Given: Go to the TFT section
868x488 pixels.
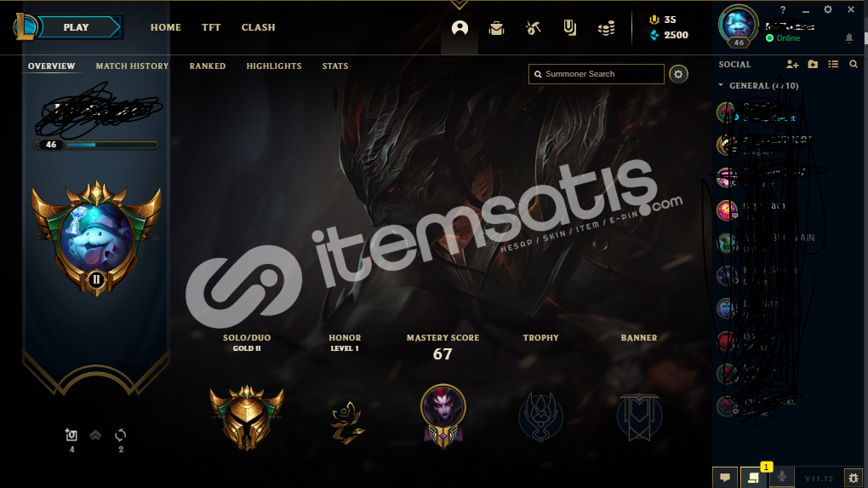Looking at the screenshot, I should [211, 27].
